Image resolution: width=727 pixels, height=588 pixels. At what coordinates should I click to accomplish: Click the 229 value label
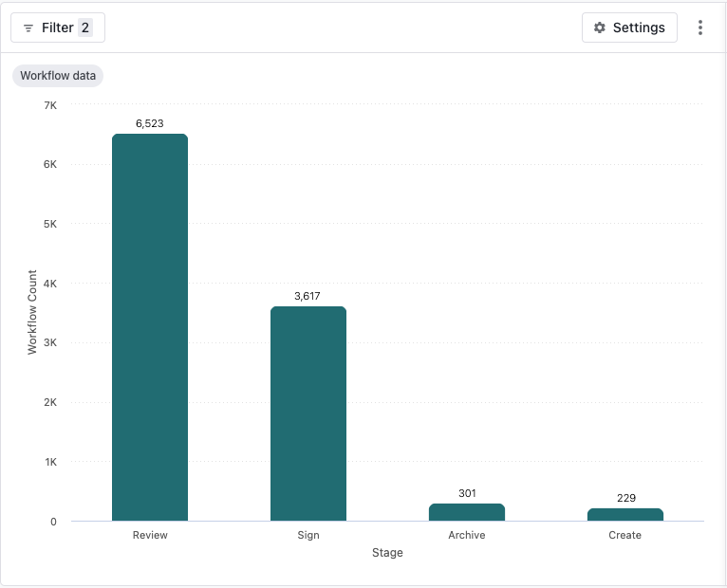click(626, 498)
